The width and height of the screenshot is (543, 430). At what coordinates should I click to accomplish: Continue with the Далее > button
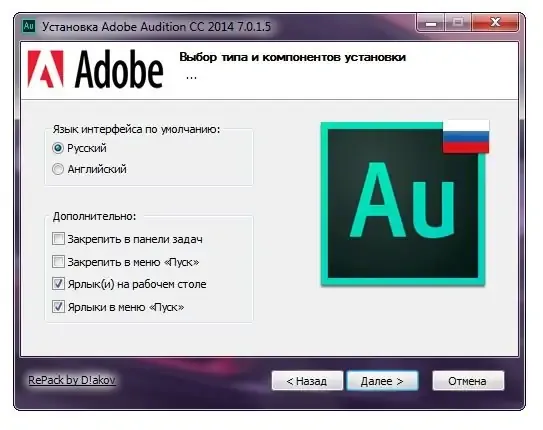coord(382,381)
